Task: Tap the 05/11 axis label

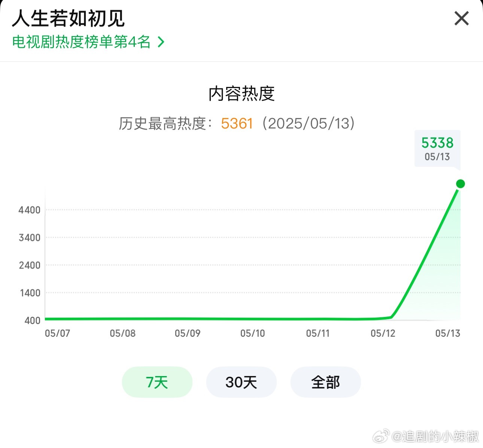Action: click(x=318, y=333)
